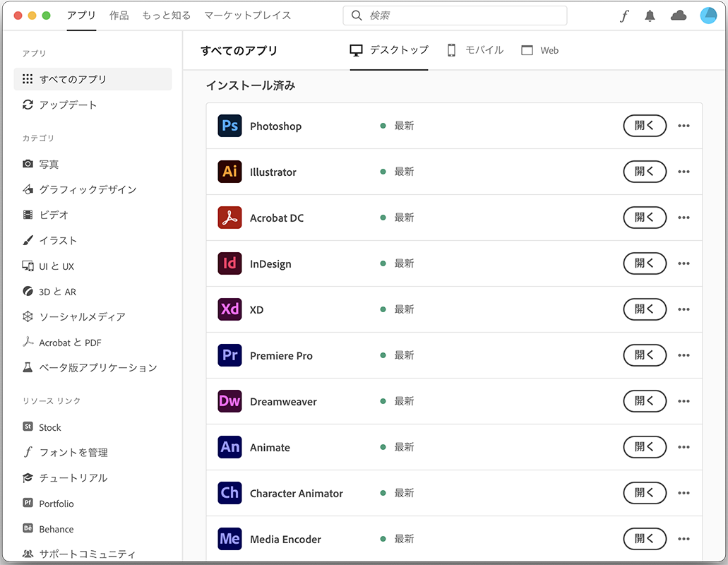
Task: Open more options for Photoshop
Action: 684,126
